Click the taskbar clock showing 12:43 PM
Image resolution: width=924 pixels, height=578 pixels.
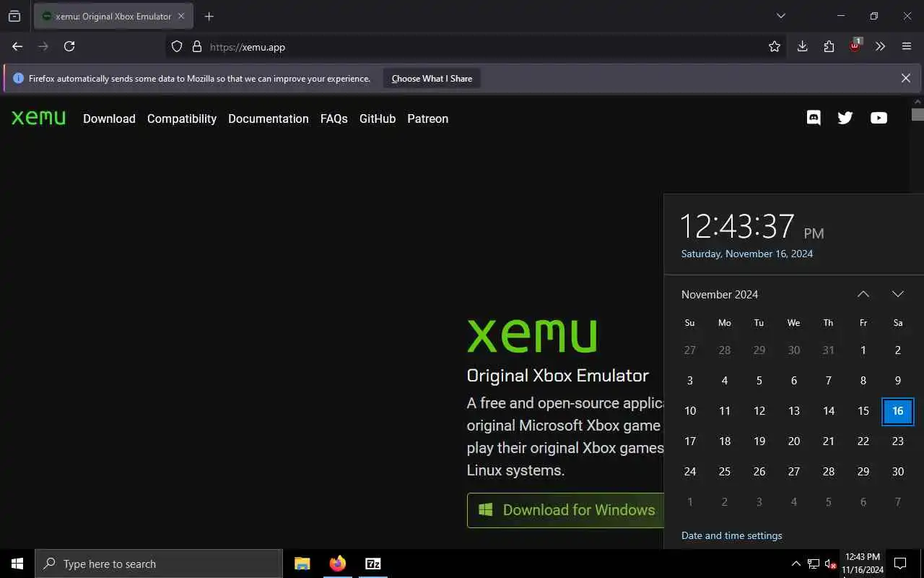click(x=863, y=564)
